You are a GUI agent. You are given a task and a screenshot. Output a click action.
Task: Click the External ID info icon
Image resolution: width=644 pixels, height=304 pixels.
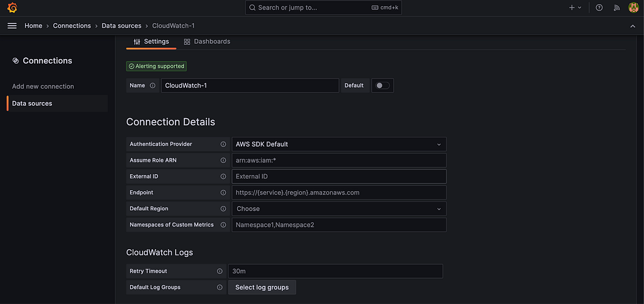pos(223,176)
